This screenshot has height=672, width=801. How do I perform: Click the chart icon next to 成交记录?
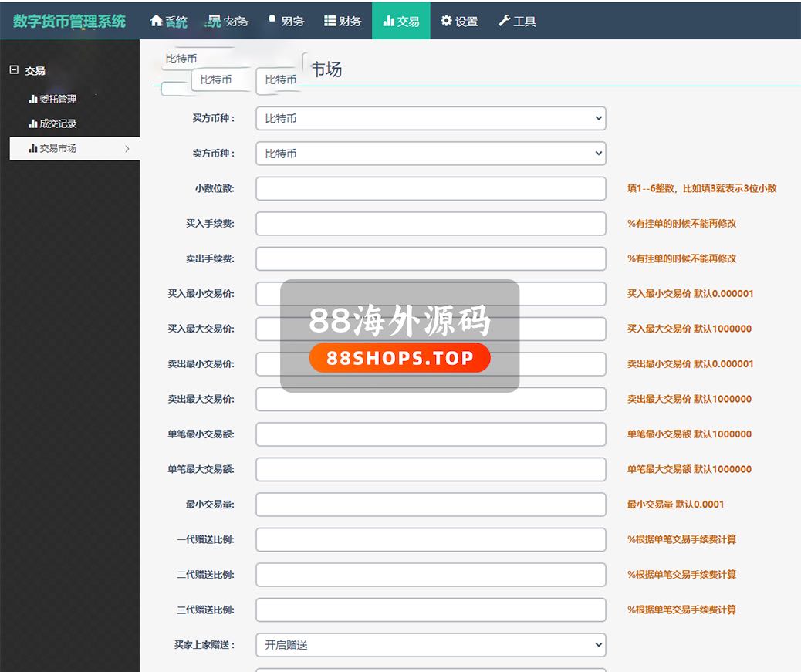pyautogui.click(x=33, y=123)
